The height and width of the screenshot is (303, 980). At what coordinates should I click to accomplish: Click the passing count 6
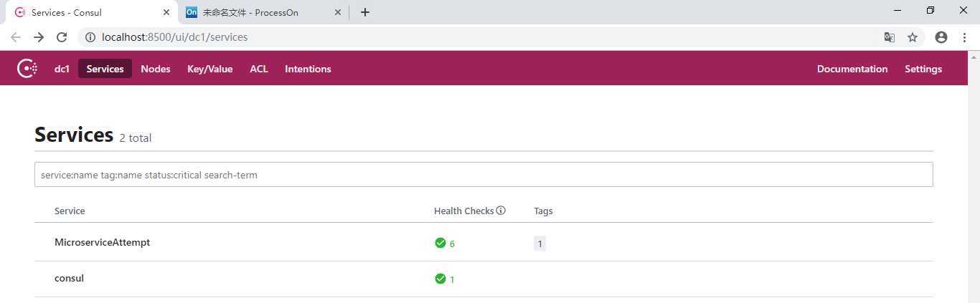click(x=452, y=244)
